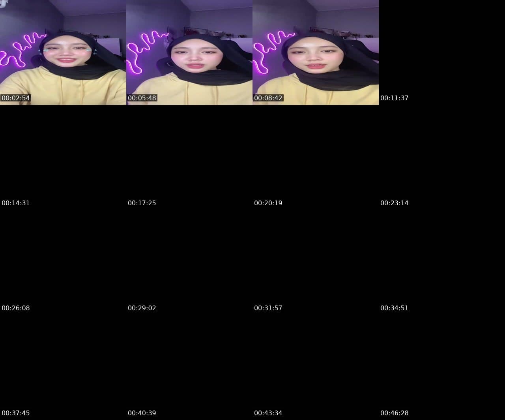Image resolution: width=505 pixels, height=420 pixels.
Task: Select the black frame stamped 00:17:25
Action: coord(189,157)
